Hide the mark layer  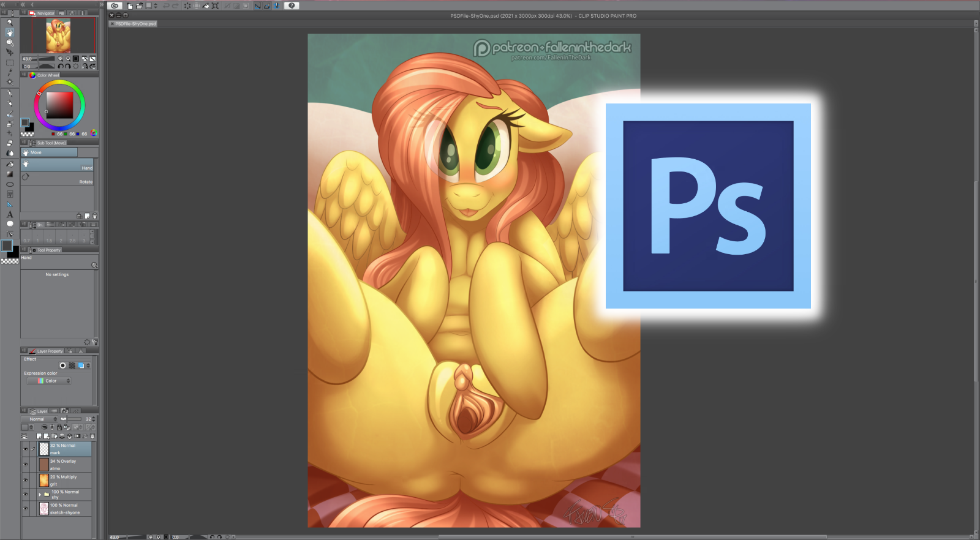(26, 449)
